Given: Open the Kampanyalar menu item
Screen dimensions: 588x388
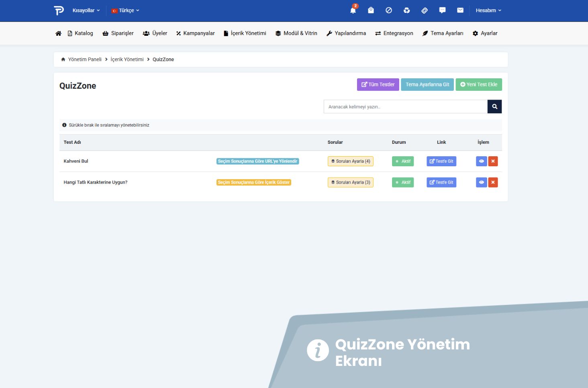Looking at the screenshot, I should coord(195,33).
